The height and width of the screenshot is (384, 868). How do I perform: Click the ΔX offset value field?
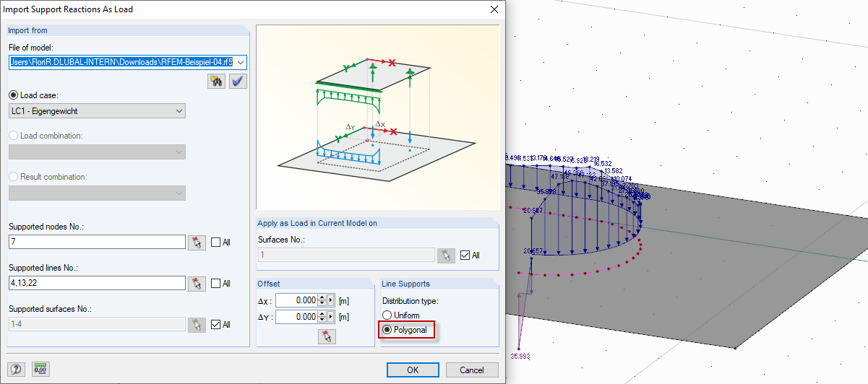pos(297,300)
